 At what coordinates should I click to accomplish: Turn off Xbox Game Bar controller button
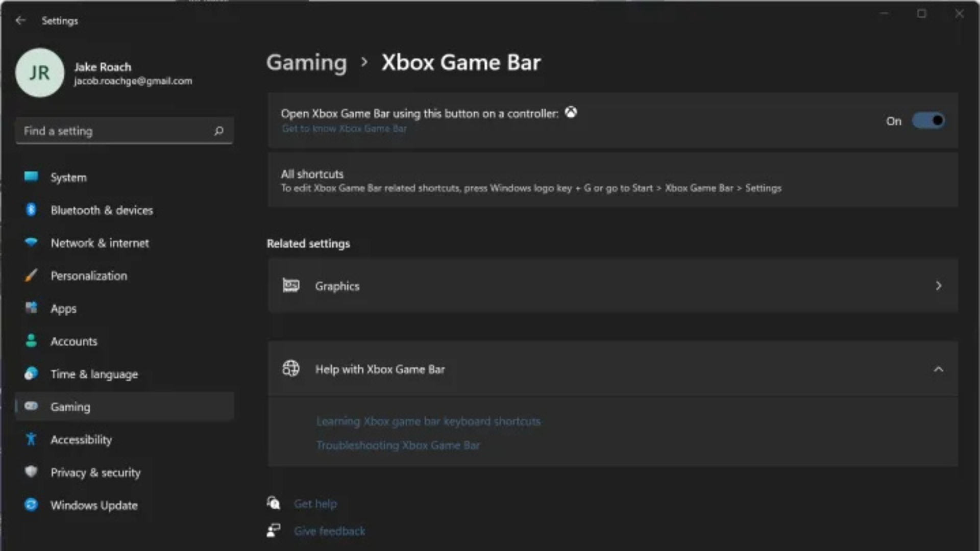927,121
